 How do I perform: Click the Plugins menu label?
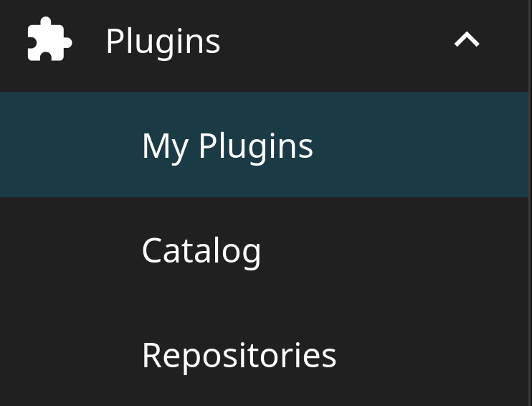pos(163,41)
